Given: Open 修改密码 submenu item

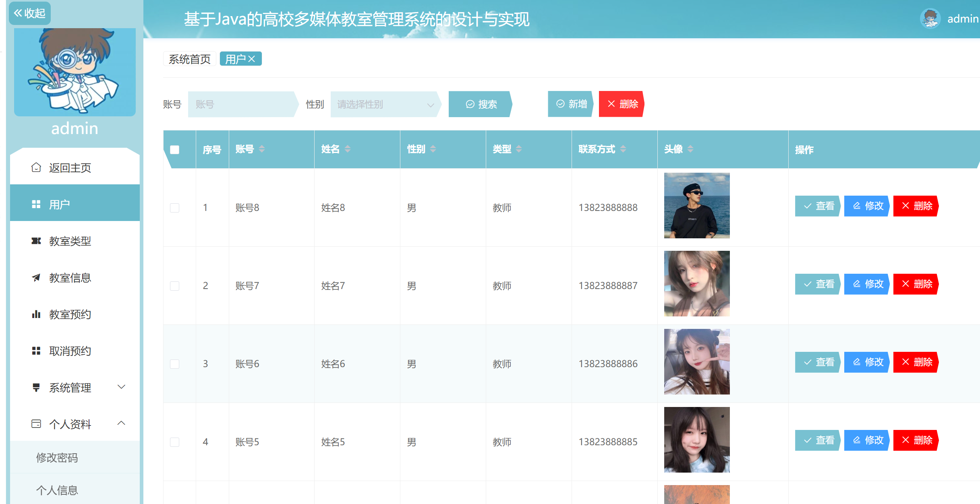Looking at the screenshot, I should [x=57, y=458].
